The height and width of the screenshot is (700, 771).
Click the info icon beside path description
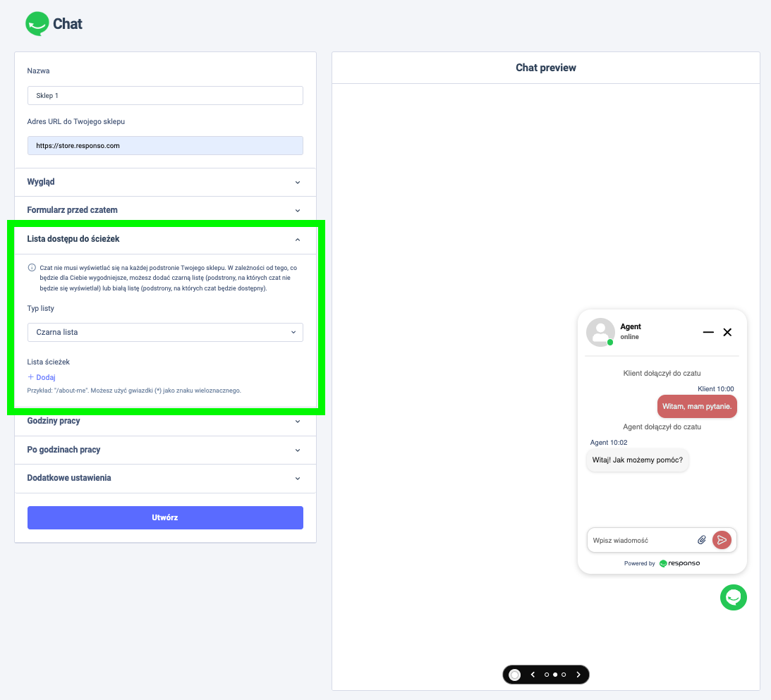[32, 268]
